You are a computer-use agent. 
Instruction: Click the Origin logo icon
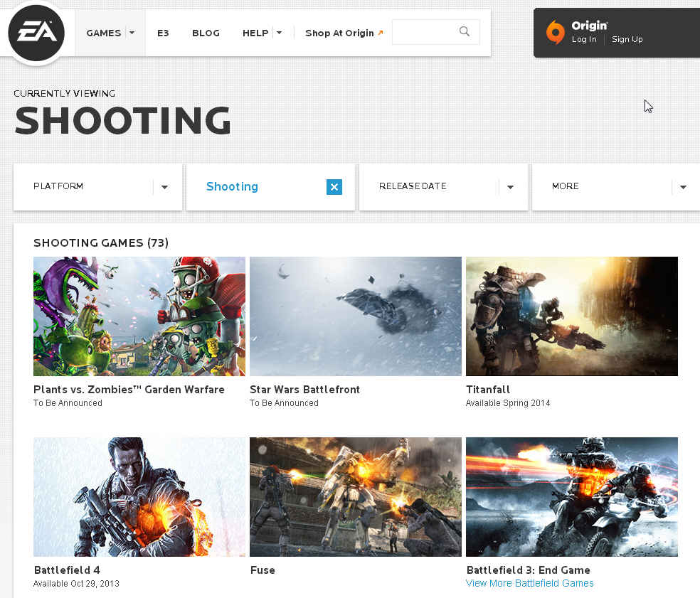coord(555,33)
